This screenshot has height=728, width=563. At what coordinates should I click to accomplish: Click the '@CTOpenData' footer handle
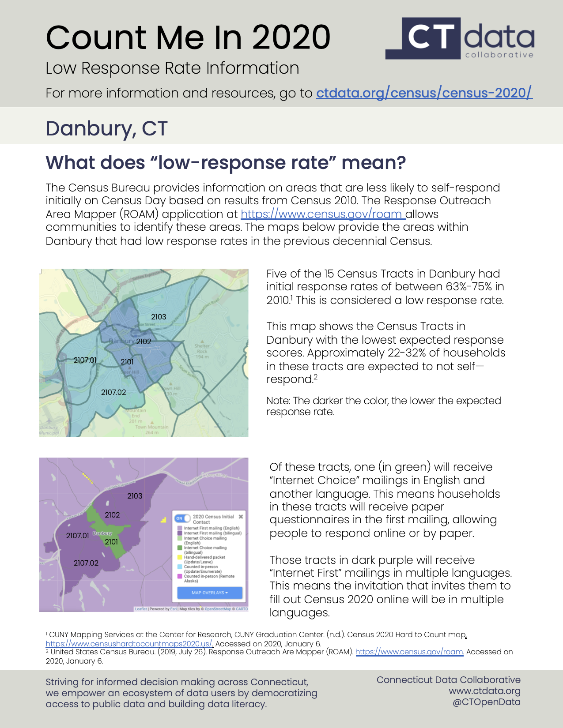(486, 702)
